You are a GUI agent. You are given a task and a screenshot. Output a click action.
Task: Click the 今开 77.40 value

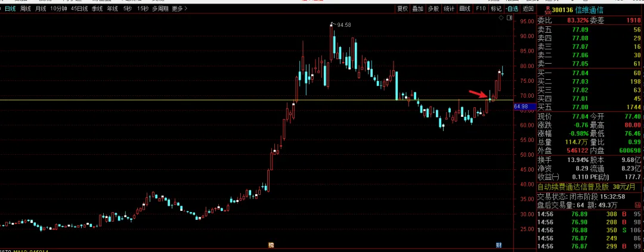pyautogui.click(x=633, y=117)
